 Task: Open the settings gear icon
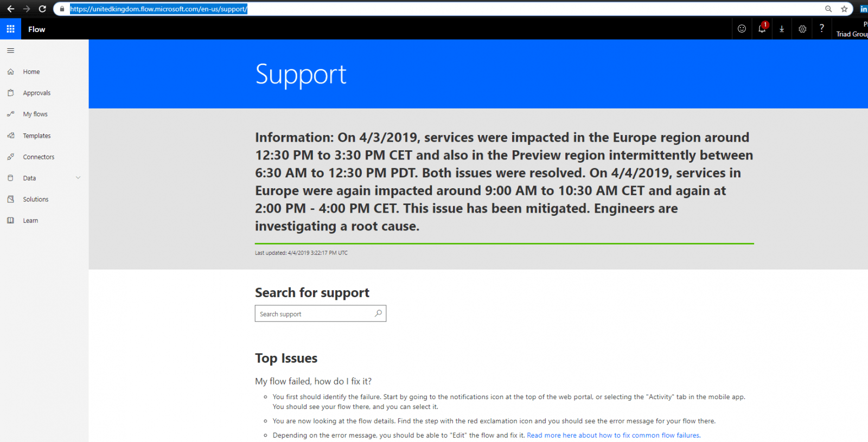pyautogui.click(x=802, y=29)
